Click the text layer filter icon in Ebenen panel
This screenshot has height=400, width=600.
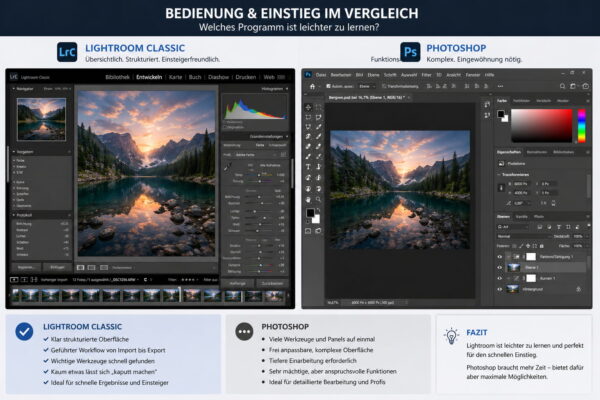(x=559, y=227)
